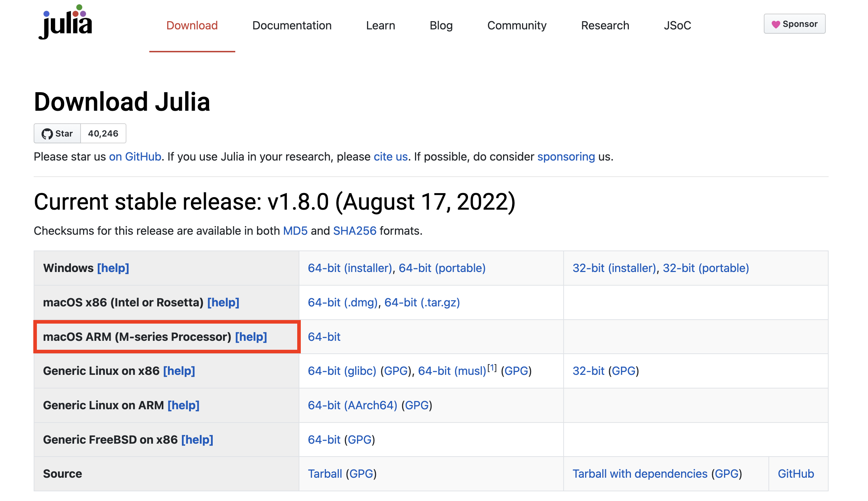Open the Blog nav item
This screenshot has height=501, width=868.
coord(441,25)
